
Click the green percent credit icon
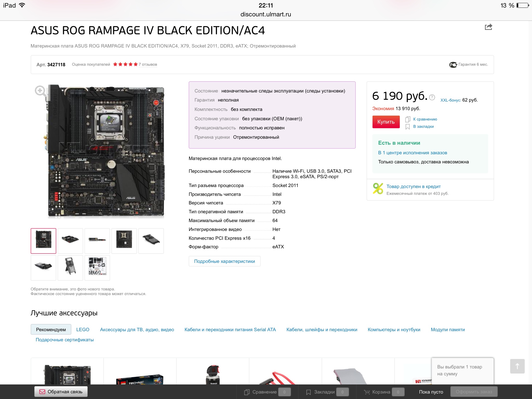click(x=378, y=189)
